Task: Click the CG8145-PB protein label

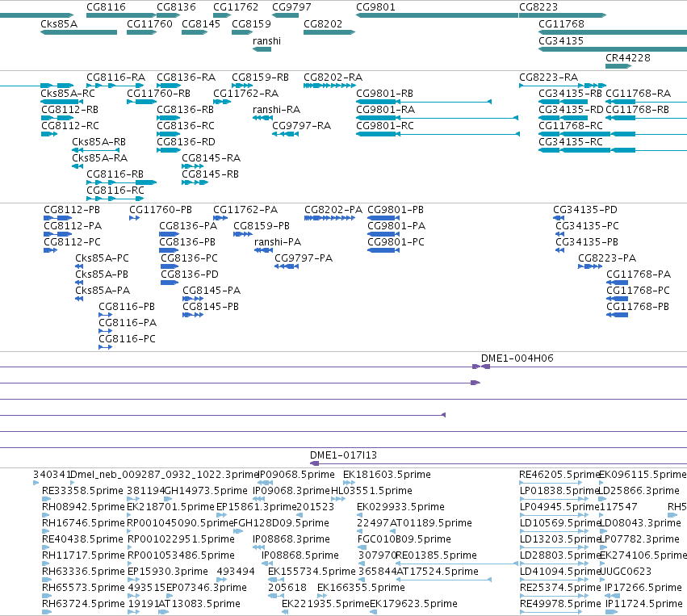Action: point(211,307)
